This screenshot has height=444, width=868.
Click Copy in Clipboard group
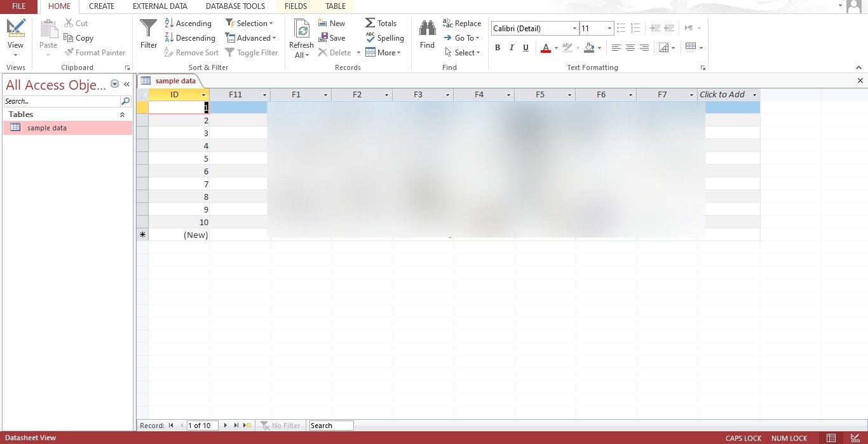pos(79,38)
